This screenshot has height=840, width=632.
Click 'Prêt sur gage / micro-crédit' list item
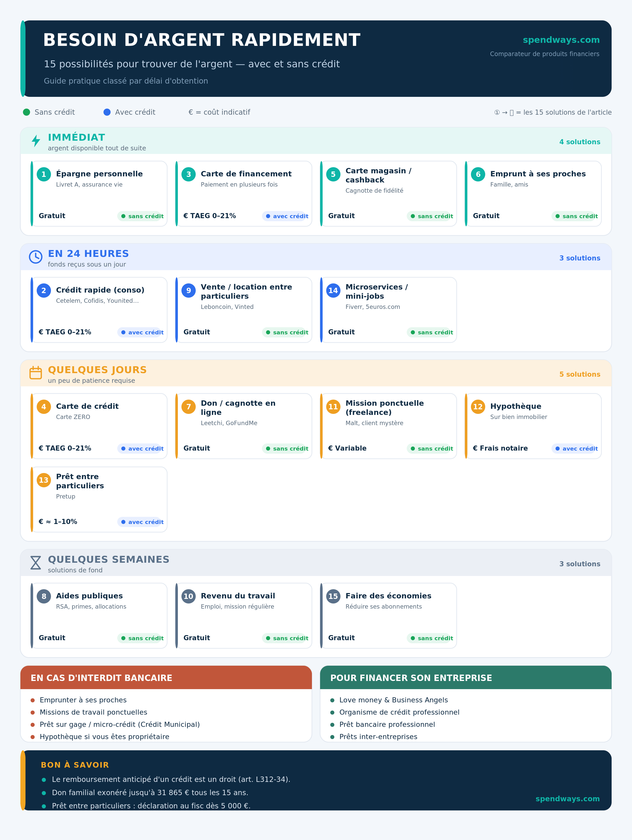[120, 725]
